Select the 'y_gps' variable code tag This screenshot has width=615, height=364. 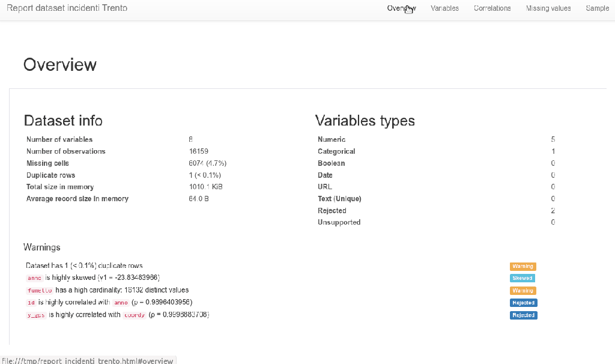point(36,315)
